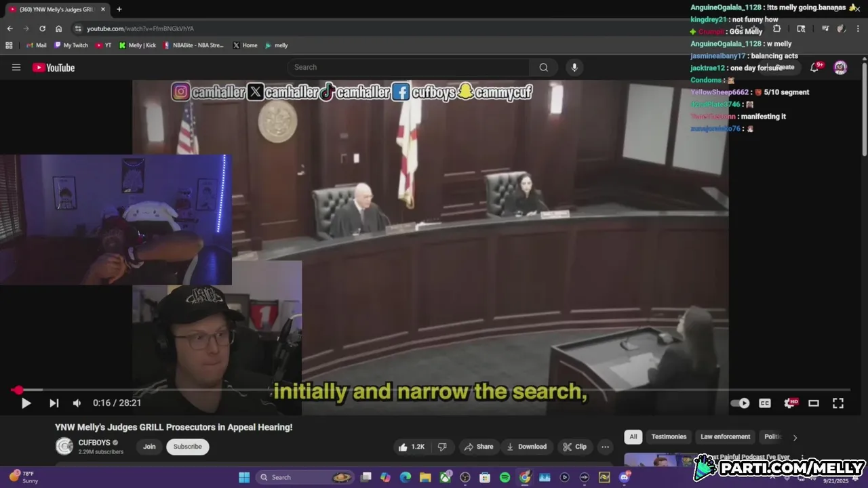Reload the page
This screenshot has height=488, width=868.
coord(42,28)
